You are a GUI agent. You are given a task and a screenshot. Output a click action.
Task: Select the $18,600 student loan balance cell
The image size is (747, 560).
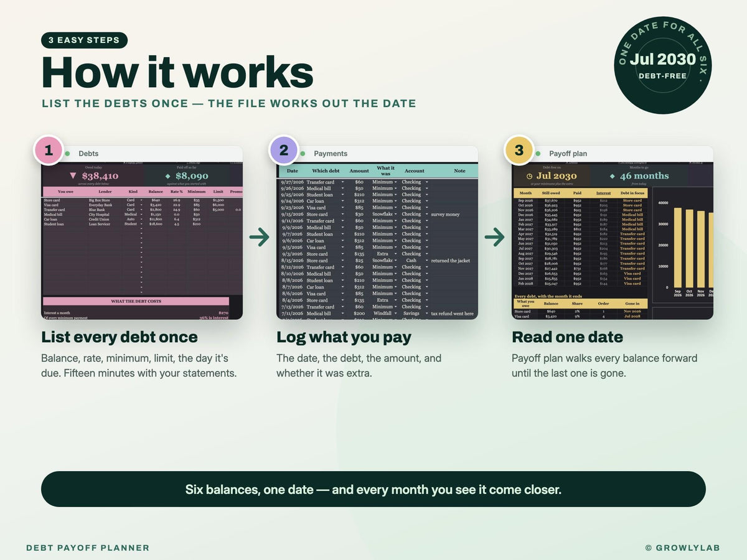pyautogui.click(x=156, y=224)
